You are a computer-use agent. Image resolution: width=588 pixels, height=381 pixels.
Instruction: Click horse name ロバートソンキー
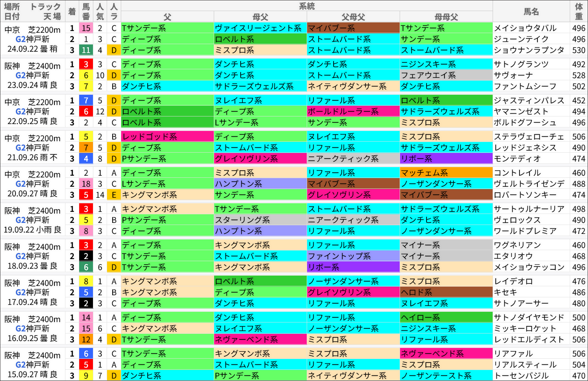525,195
